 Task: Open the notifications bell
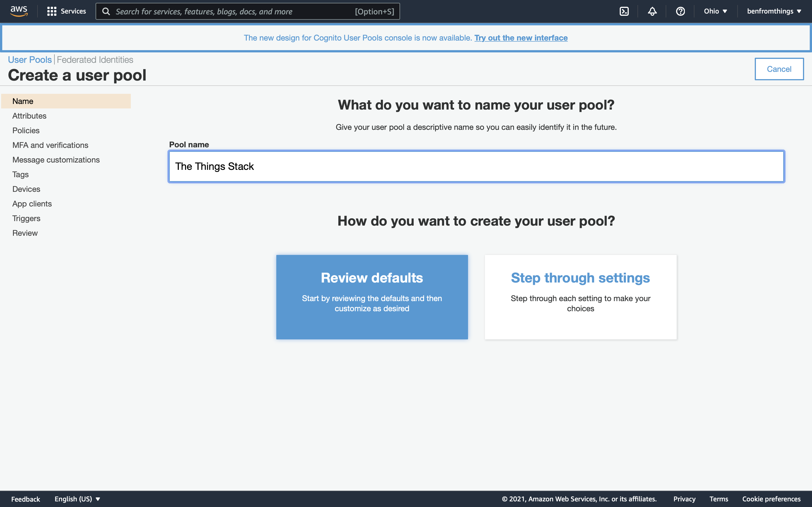[652, 11]
